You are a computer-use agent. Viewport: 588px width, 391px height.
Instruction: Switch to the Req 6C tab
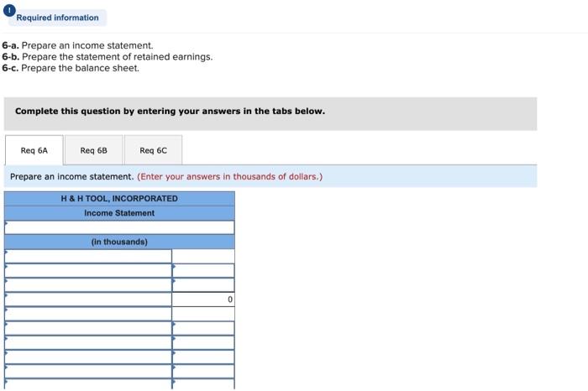[154, 150]
